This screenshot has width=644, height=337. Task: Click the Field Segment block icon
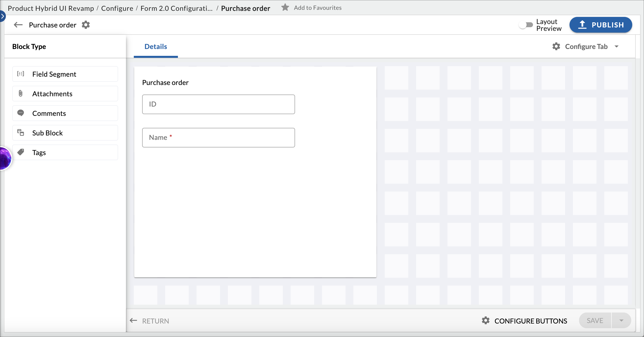(21, 74)
